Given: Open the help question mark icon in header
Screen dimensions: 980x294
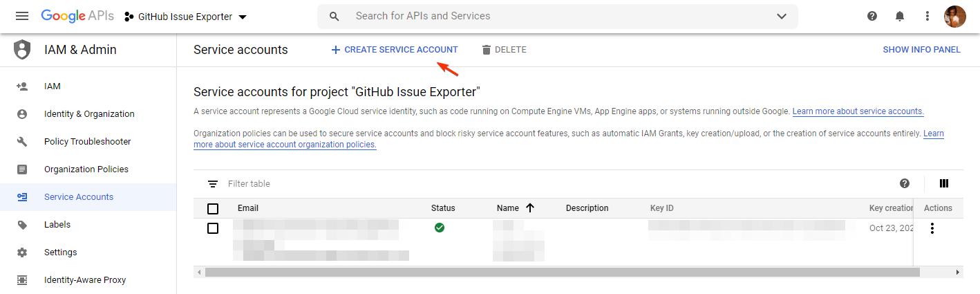Looking at the screenshot, I should pyautogui.click(x=872, y=16).
